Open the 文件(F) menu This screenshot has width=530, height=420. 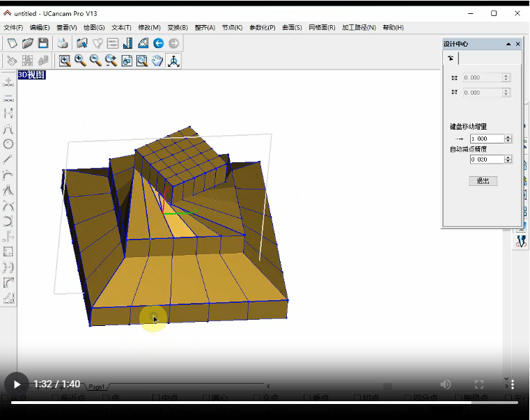(x=13, y=28)
